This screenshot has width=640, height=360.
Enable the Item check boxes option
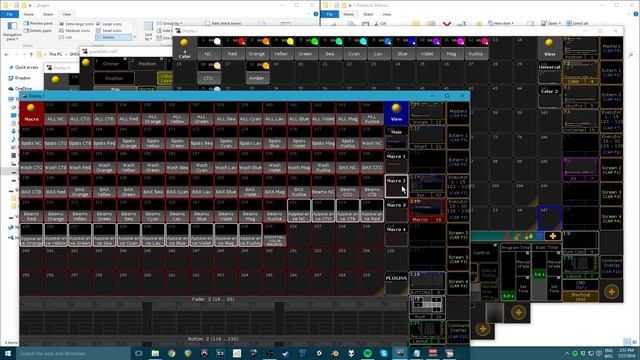(x=223, y=24)
